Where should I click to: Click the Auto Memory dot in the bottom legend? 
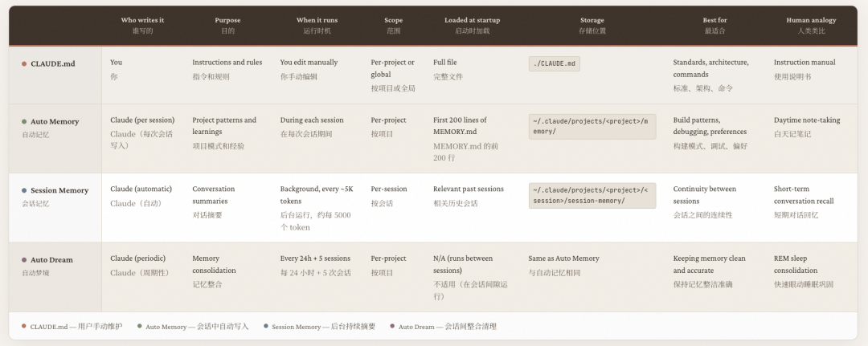139,327
